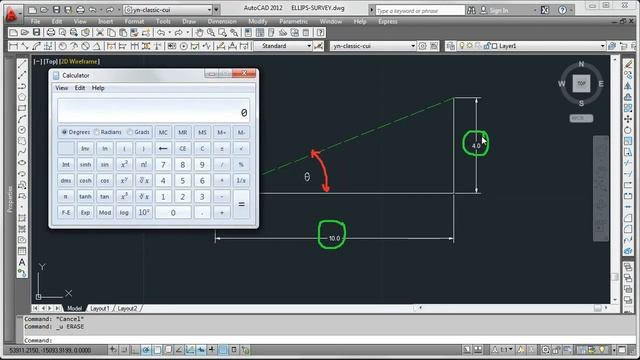Click the ViewCube TOP face

click(581, 84)
